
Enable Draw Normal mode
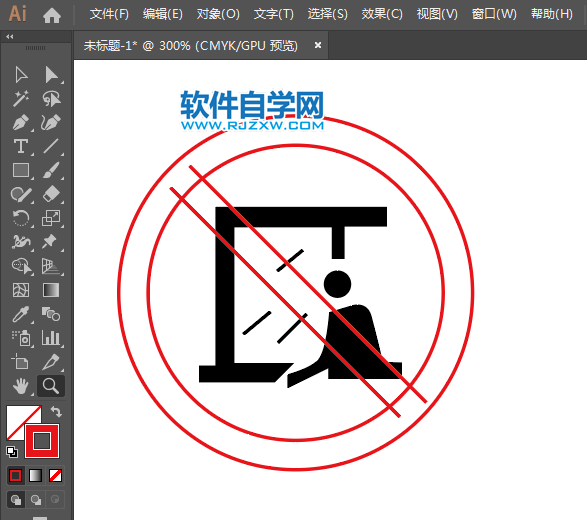16,500
